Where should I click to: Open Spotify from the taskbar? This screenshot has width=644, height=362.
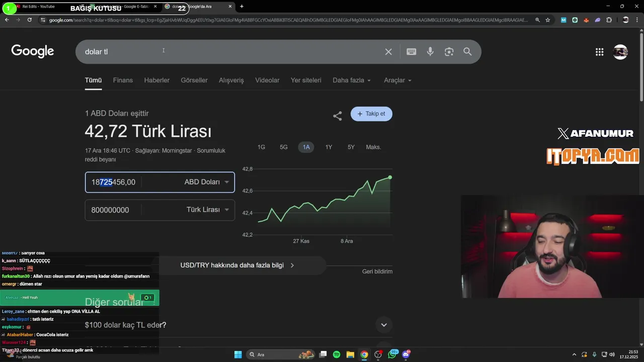[x=337, y=354]
